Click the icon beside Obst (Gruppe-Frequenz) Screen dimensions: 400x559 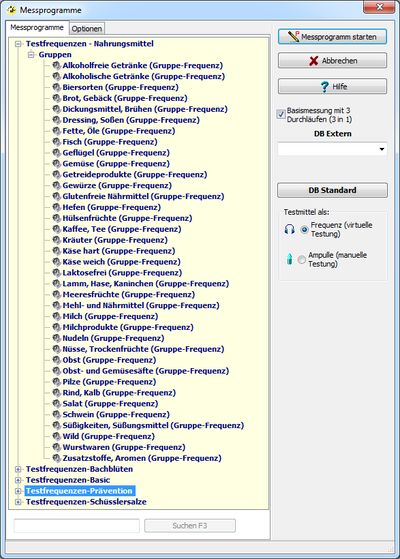pos(56,360)
